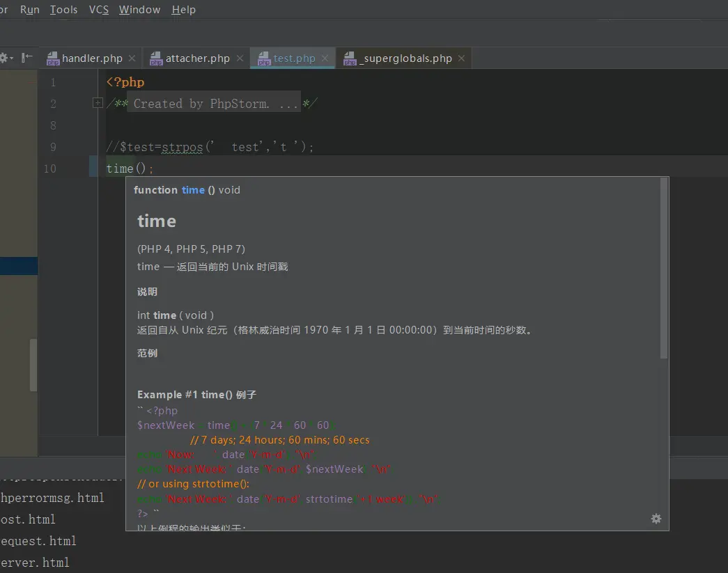Click the time() call on line 10
728x573 pixels.
[x=130, y=168]
